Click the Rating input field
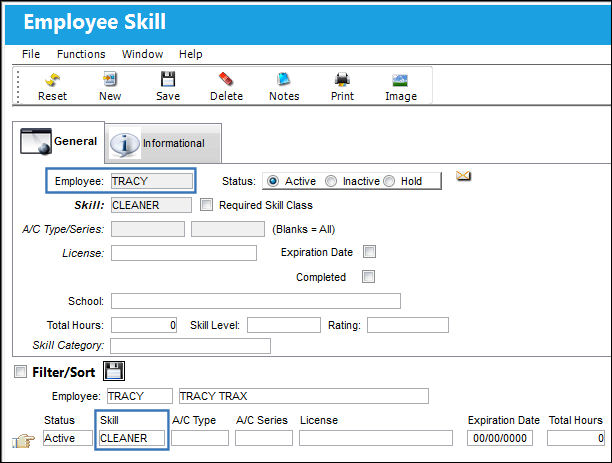This screenshot has width=612, height=463. [x=408, y=325]
